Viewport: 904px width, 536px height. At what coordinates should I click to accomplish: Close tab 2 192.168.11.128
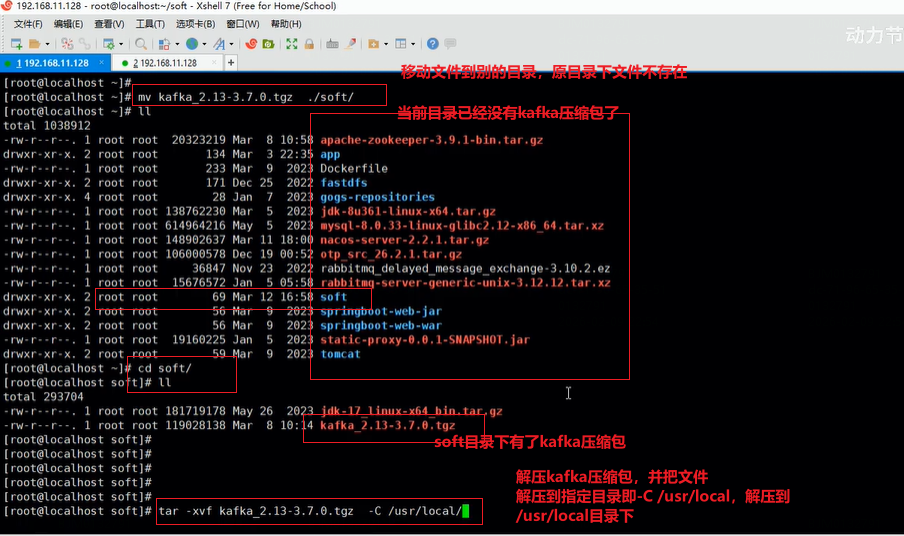pyautogui.click(x=214, y=62)
